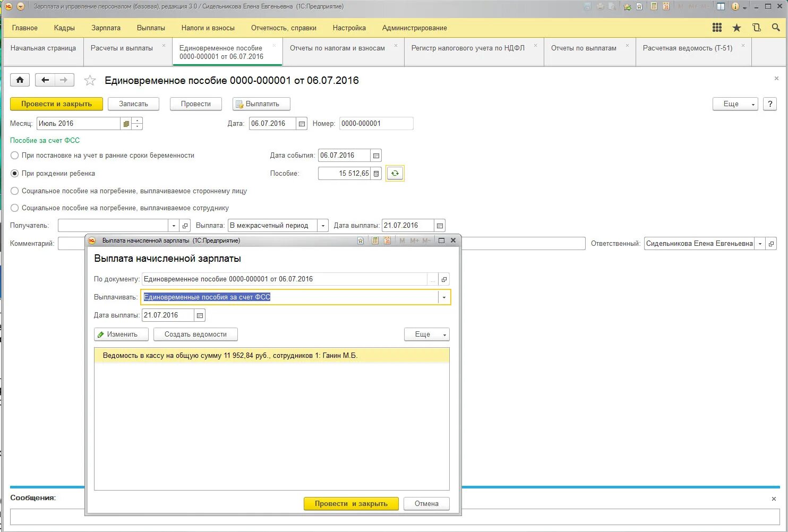Expand the Выплачивать dropdown in dialog
Viewport: 788px width, 532px height.
(x=444, y=297)
